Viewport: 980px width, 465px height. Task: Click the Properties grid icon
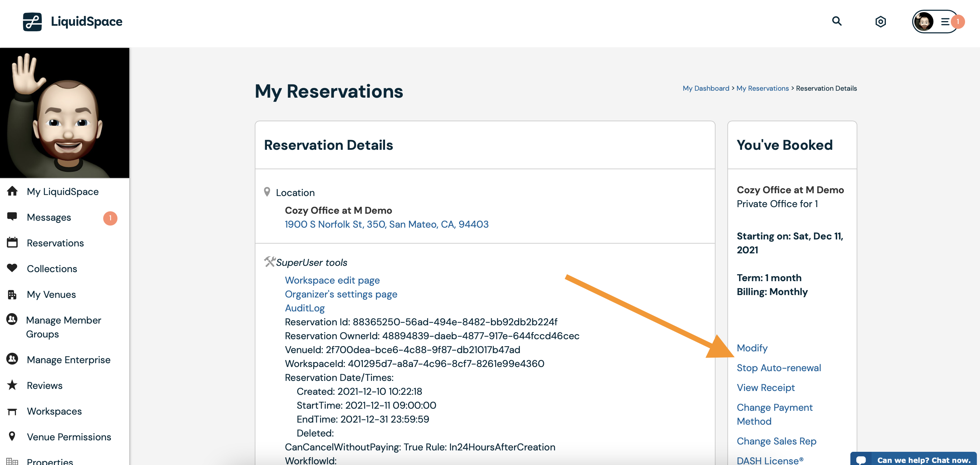pos(12,461)
